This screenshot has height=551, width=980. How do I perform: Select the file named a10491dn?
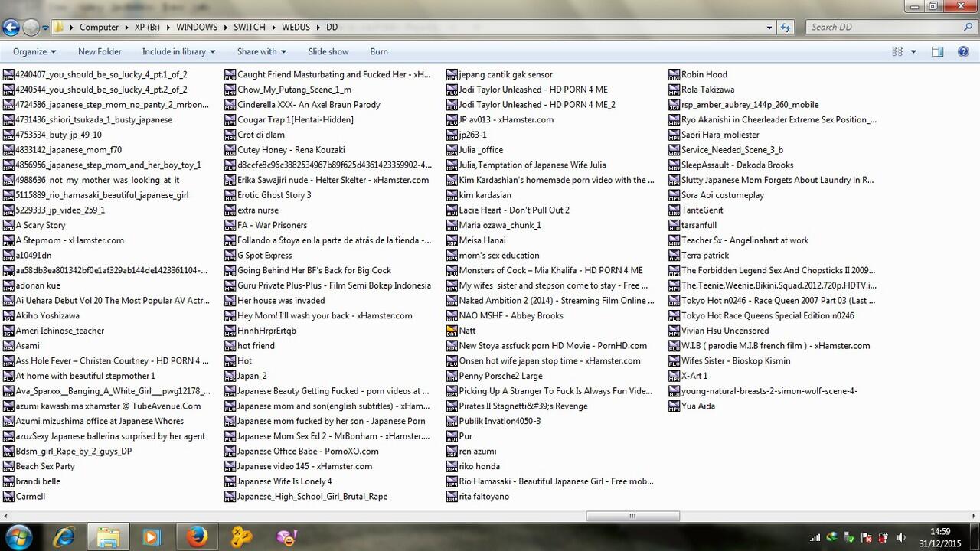[34, 256]
